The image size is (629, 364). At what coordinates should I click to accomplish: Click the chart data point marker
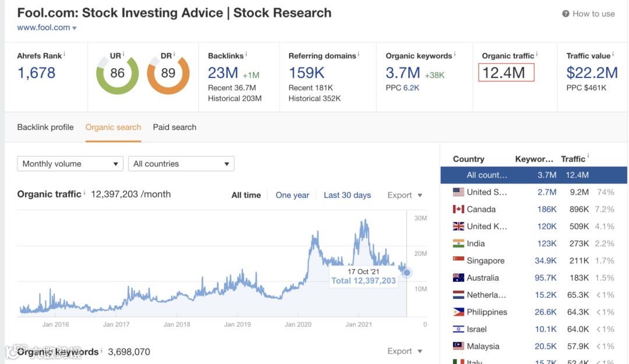tap(407, 273)
